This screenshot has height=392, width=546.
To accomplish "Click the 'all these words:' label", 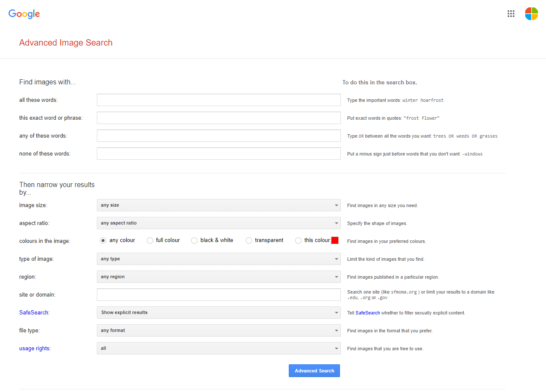I will coord(38,100).
